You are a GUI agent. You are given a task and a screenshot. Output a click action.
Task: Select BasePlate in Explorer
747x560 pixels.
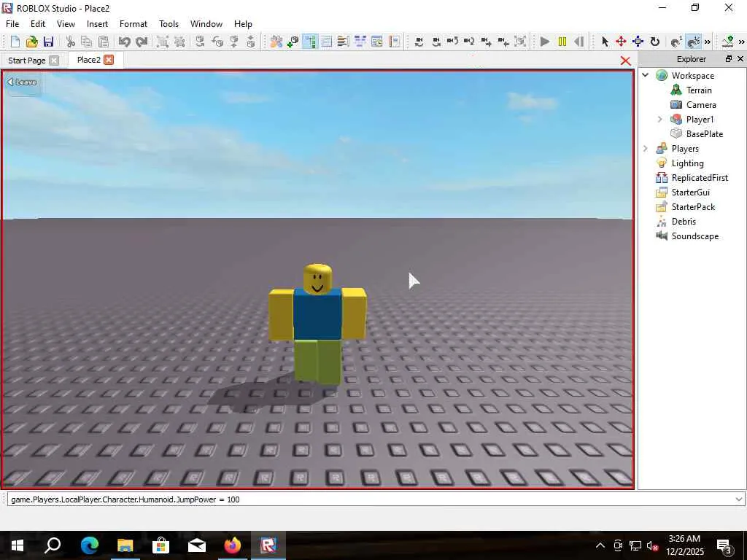pyautogui.click(x=705, y=134)
